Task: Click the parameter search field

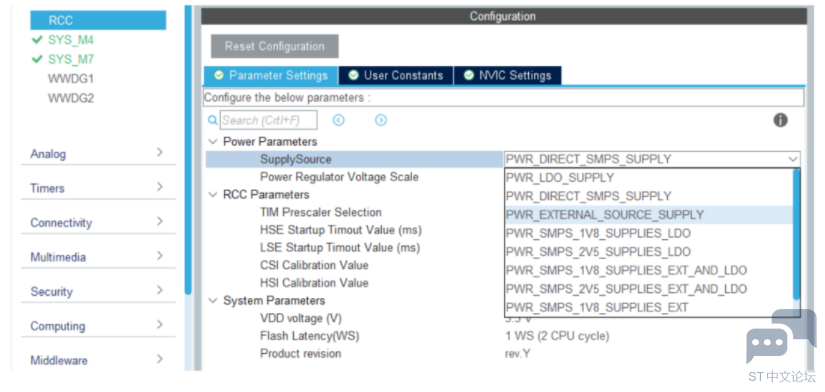Action: pyautogui.click(x=268, y=120)
